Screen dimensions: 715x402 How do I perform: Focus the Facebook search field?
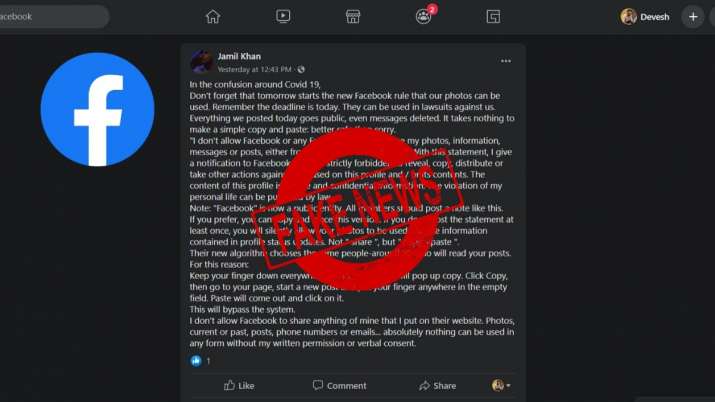coord(53,17)
